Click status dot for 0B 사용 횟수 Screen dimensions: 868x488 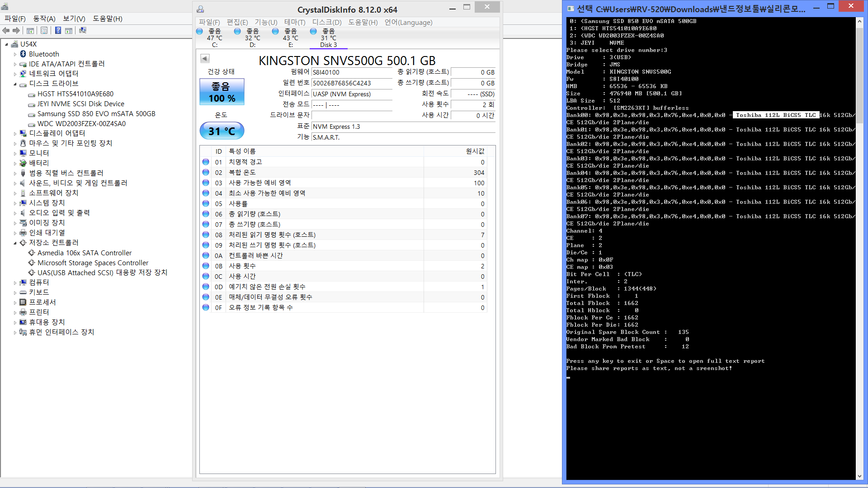click(206, 266)
